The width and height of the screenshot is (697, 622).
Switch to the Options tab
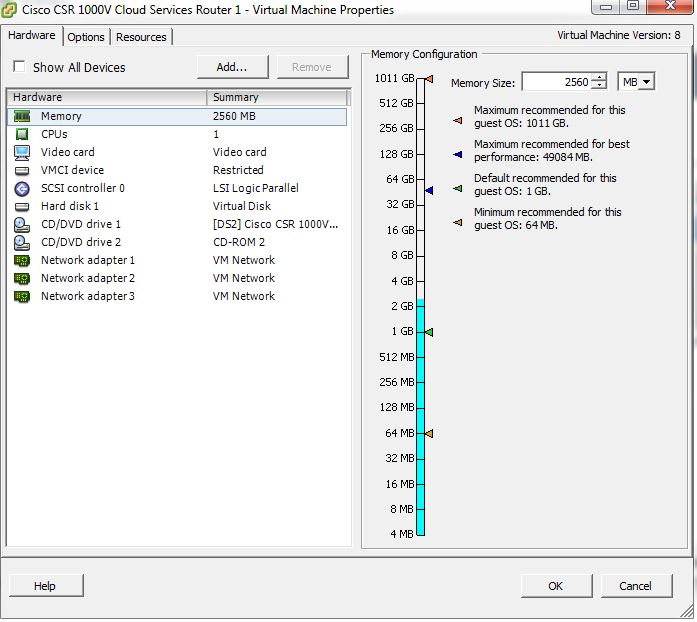(x=86, y=37)
